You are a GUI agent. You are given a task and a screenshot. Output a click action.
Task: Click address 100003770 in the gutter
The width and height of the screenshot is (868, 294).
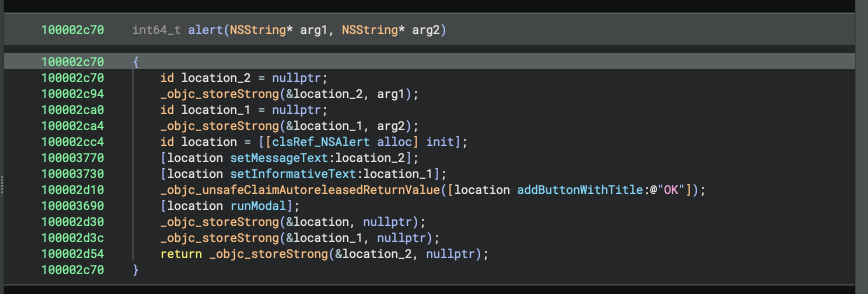(x=72, y=158)
